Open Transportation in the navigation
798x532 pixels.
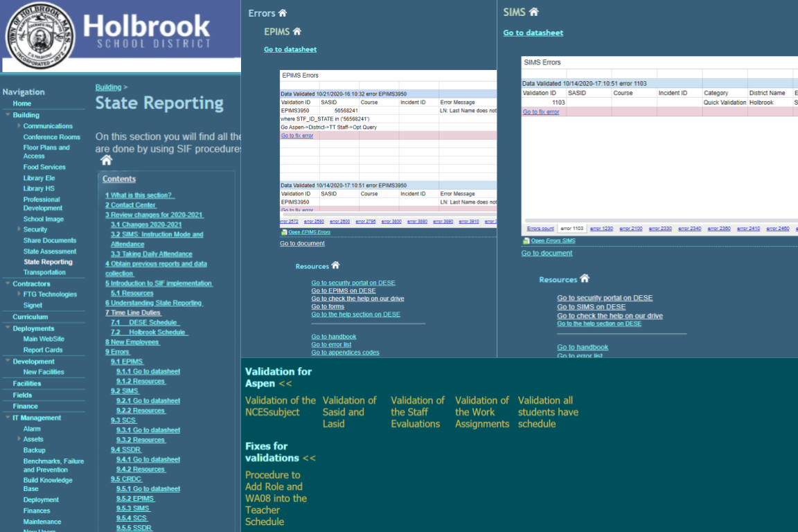(44, 272)
